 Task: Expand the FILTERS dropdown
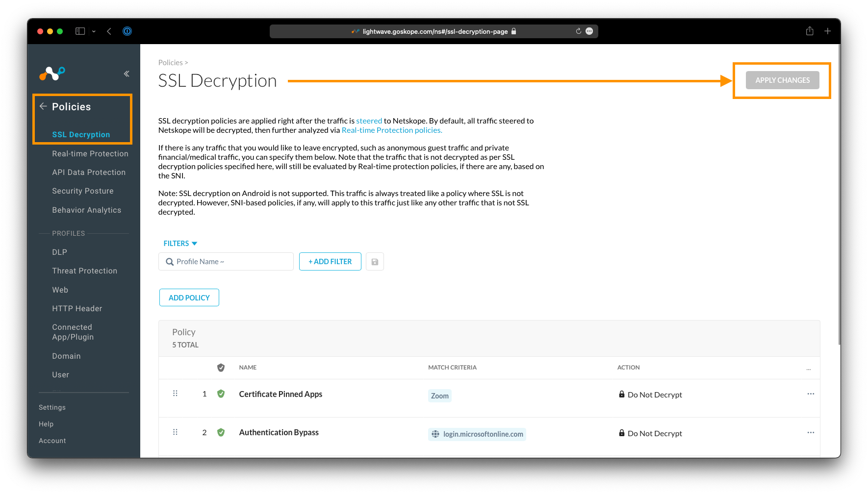pos(180,244)
